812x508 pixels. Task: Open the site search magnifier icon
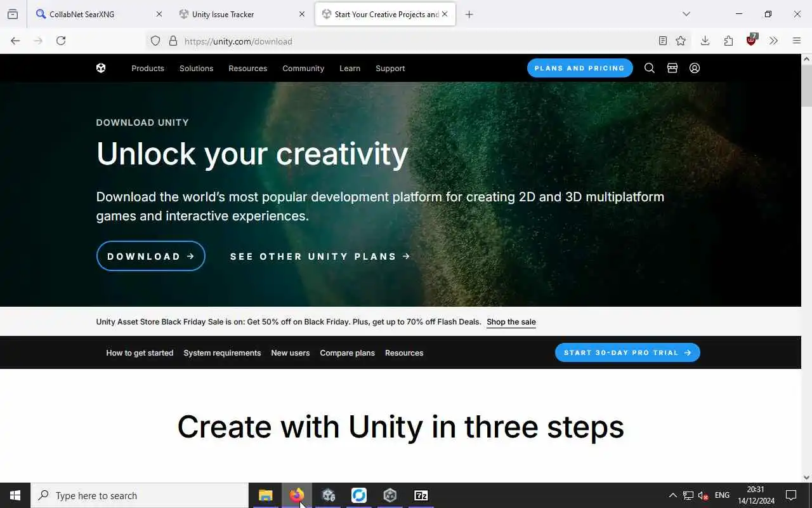click(649, 68)
